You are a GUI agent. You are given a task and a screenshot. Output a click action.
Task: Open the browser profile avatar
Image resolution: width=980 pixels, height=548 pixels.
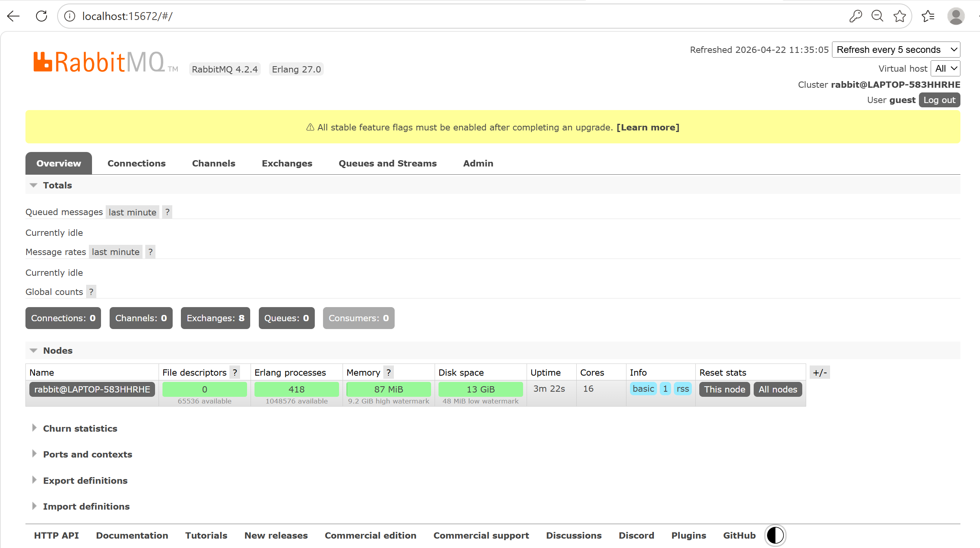coord(956,16)
